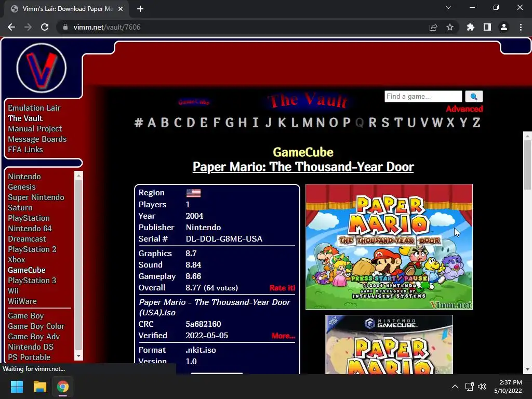532x399 pixels.
Task: Click the network icon in the system tray
Action: click(469, 387)
